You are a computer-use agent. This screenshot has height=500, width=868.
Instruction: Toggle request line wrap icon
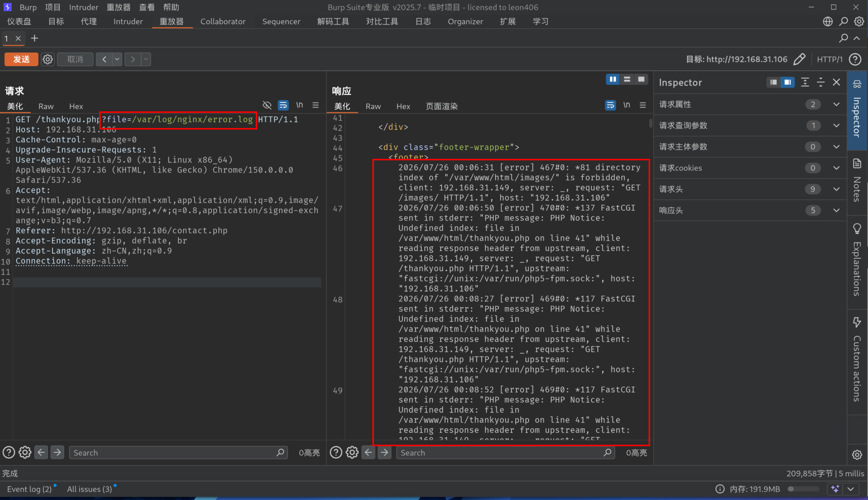coord(283,105)
